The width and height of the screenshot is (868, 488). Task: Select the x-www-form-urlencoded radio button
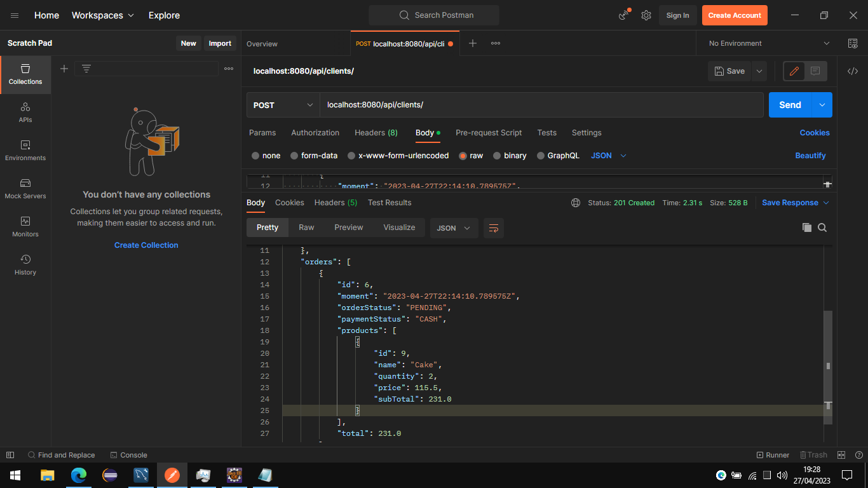(351, 156)
